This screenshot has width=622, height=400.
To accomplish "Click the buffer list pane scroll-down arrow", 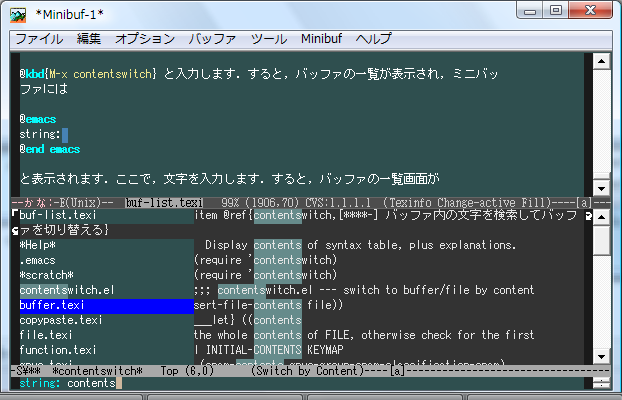I will coord(599,355).
